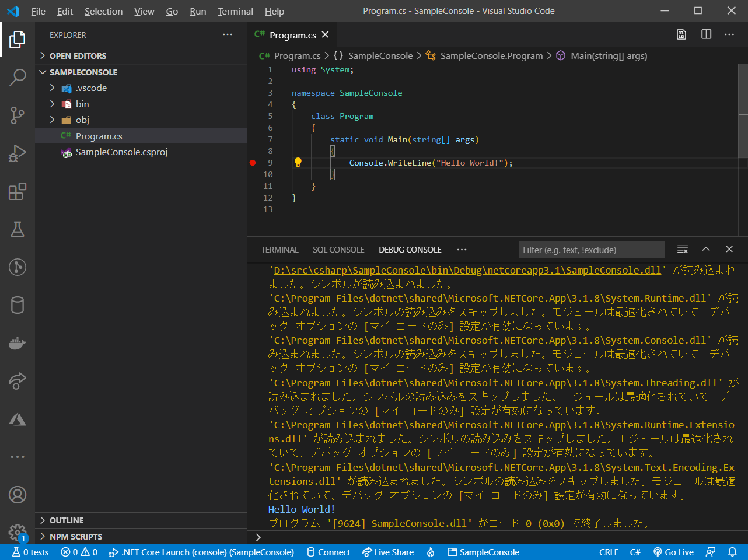Click Live Share in the status bar
The image size is (748, 560).
[x=388, y=552]
